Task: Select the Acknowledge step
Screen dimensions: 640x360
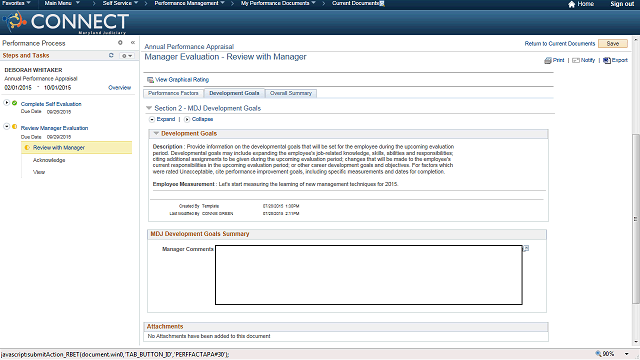Action: point(49,160)
